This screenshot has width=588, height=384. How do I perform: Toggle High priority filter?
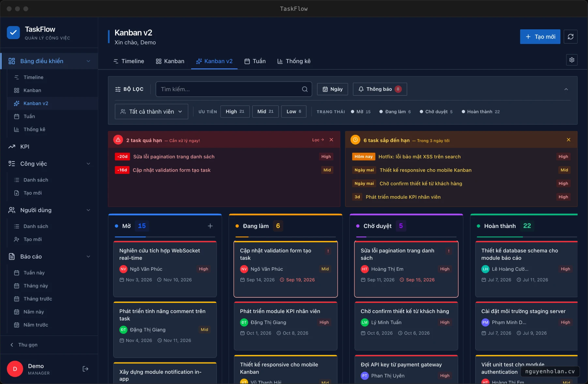235,111
